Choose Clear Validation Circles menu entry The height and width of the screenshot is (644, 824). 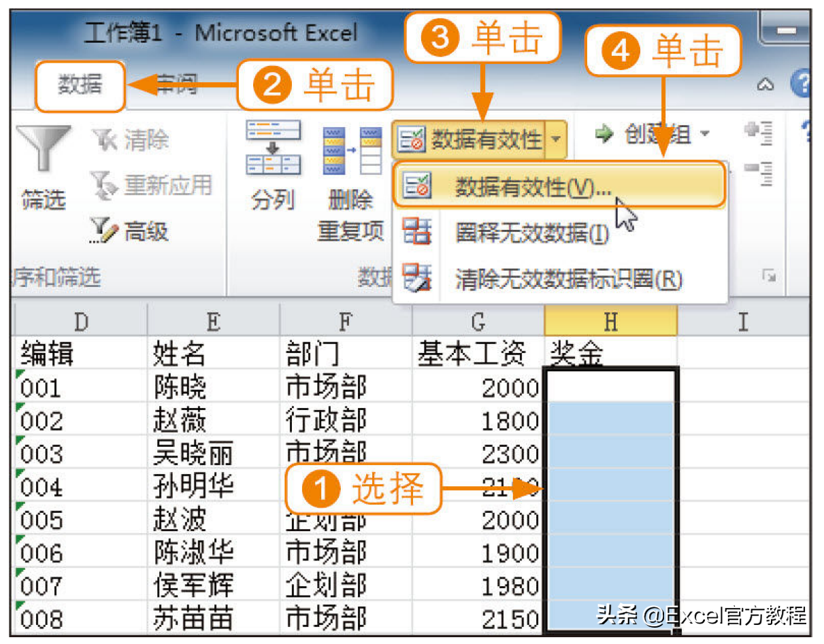pos(559,278)
